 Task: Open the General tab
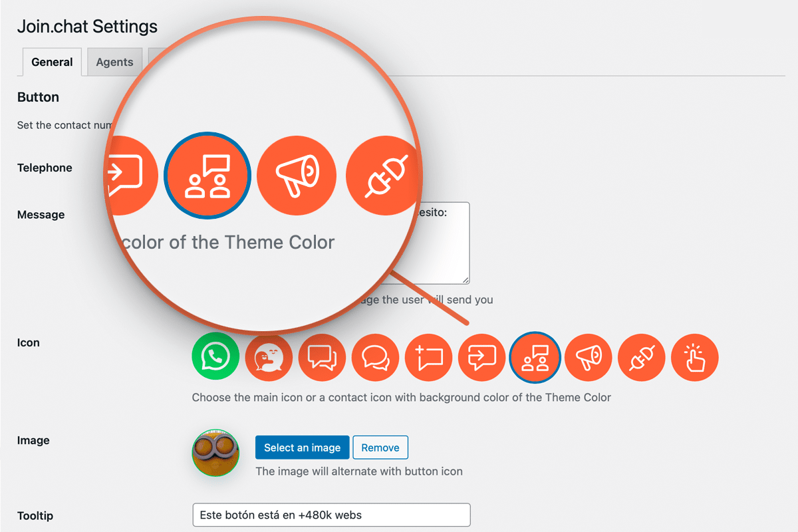(52, 62)
